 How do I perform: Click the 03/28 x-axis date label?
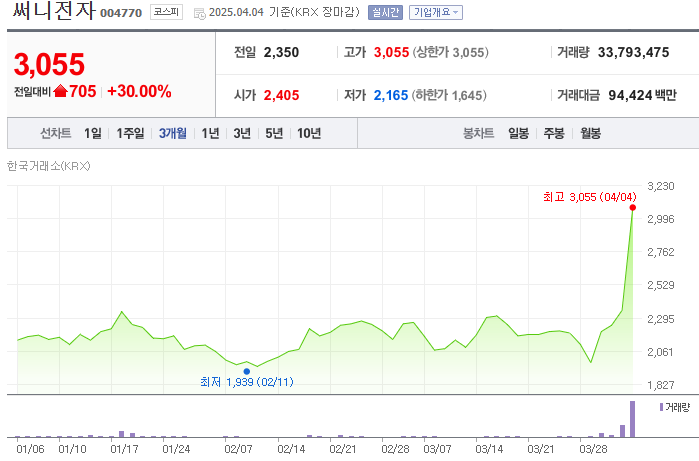tap(593, 449)
